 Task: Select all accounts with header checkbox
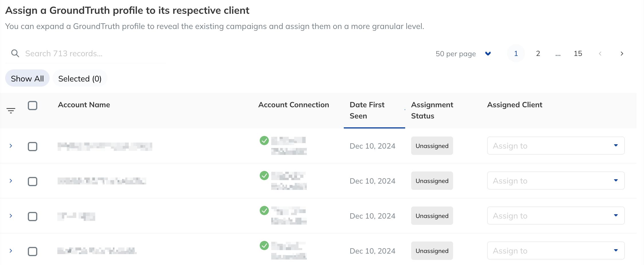point(32,106)
